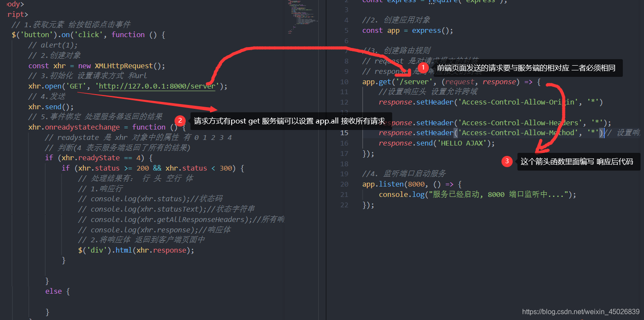Click the 'Access-Control-Allow-Origin' header string
Image resolution: width=644 pixels, height=320 pixels.
tap(518, 102)
